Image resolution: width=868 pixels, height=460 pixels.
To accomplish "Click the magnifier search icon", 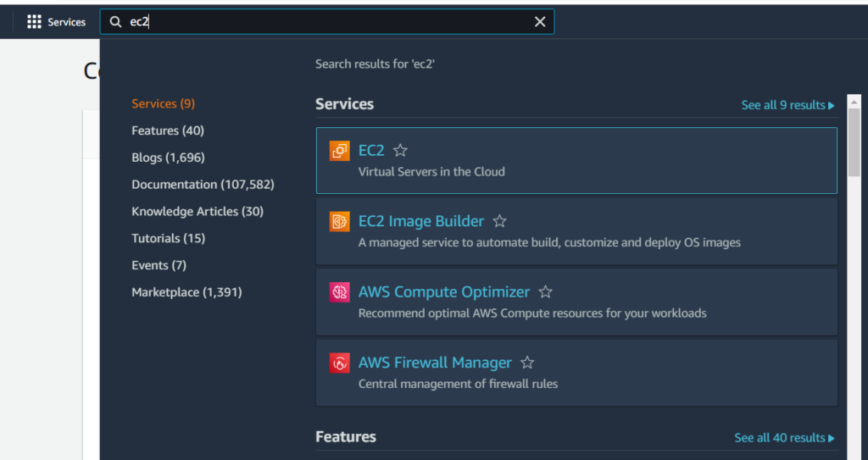I will (x=115, y=22).
